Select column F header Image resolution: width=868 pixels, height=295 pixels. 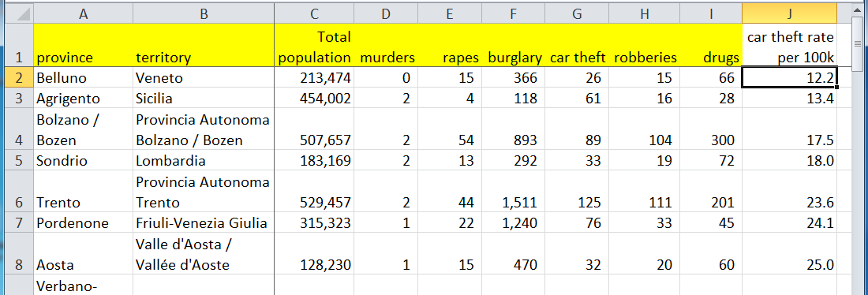click(513, 14)
